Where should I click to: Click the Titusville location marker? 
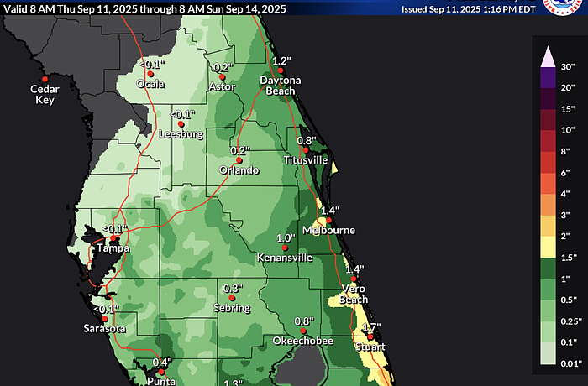tap(306, 150)
